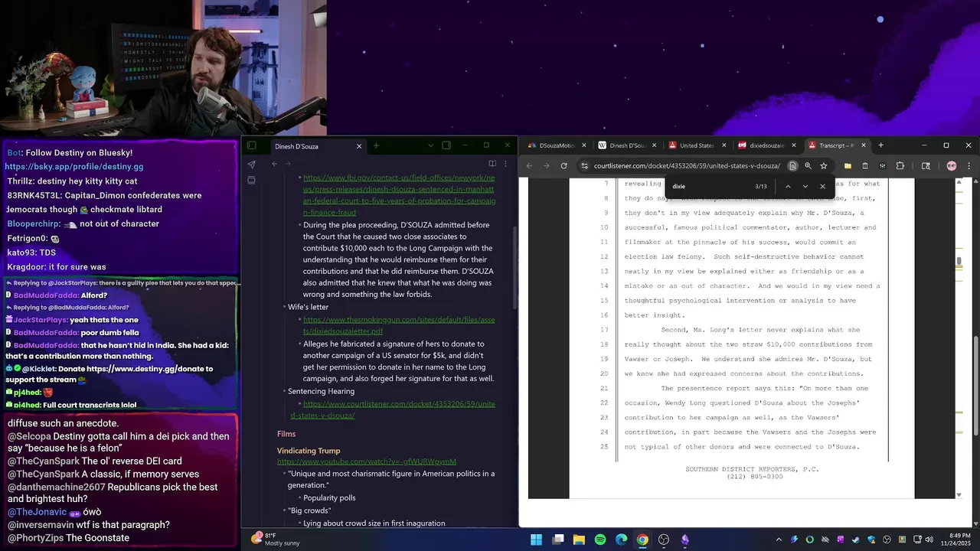Open File Explorer from taskbar
The height and width of the screenshot is (551, 980).
tap(579, 540)
